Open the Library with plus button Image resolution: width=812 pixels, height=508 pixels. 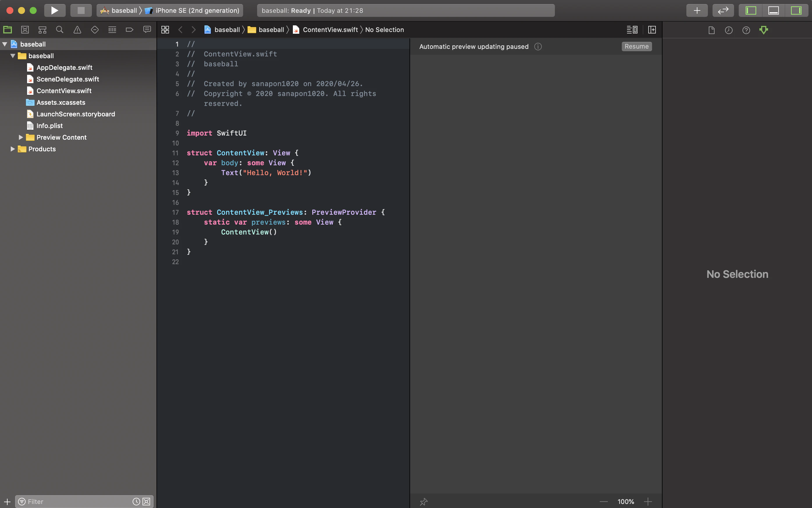point(697,10)
